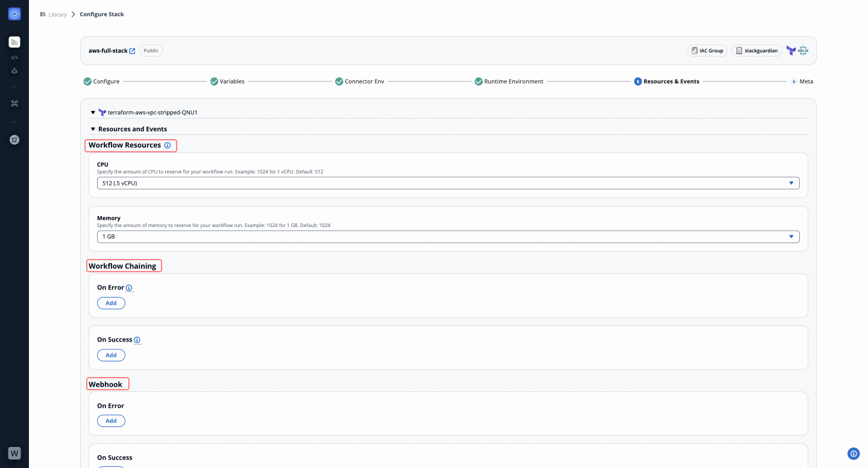This screenshot has height=468, width=868.
Task: Add a Webhook On Error entry
Action: [x=111, y=421]
